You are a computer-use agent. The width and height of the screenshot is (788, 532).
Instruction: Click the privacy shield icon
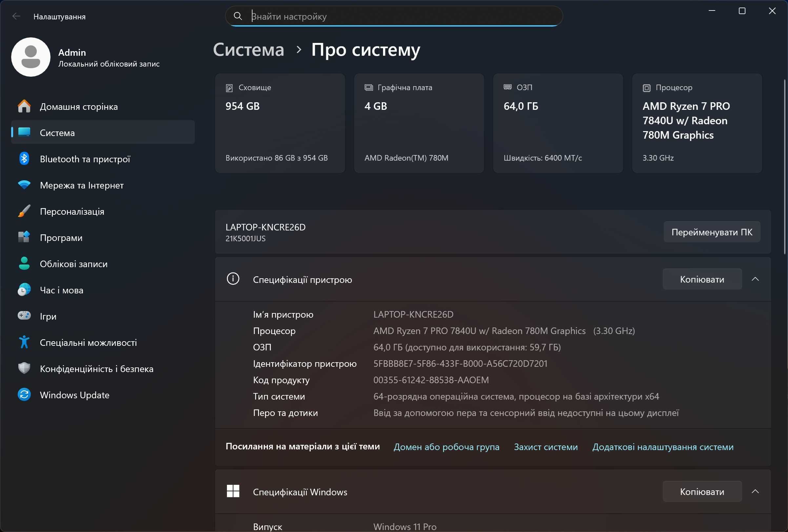(24, 368)
